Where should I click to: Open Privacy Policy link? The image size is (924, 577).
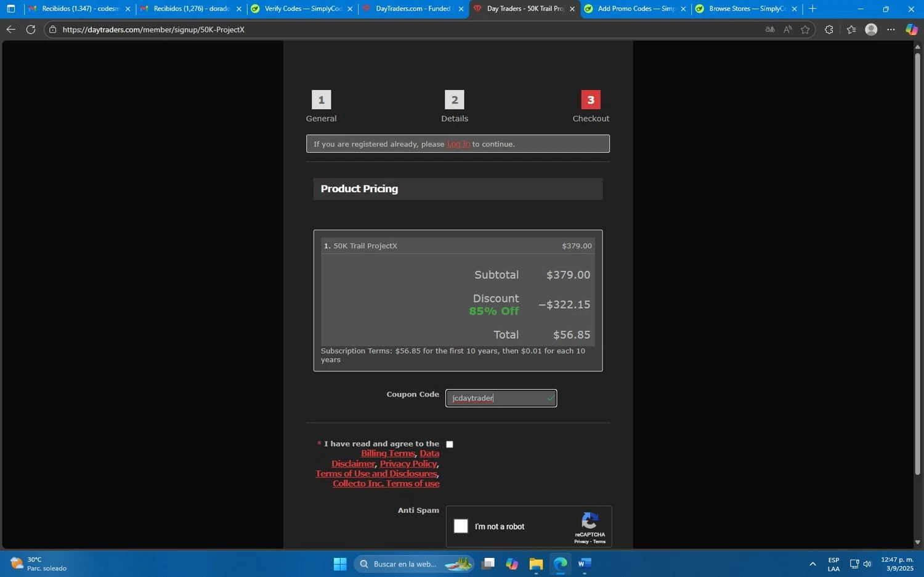pyautogui.click(x=408, y=464)
